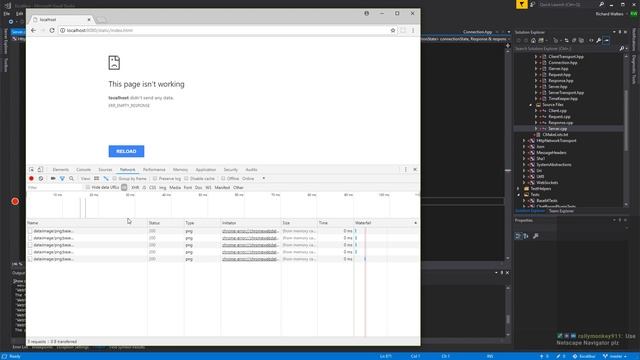
Task: Sort network table by Status column
Action: tap(165, 223)
